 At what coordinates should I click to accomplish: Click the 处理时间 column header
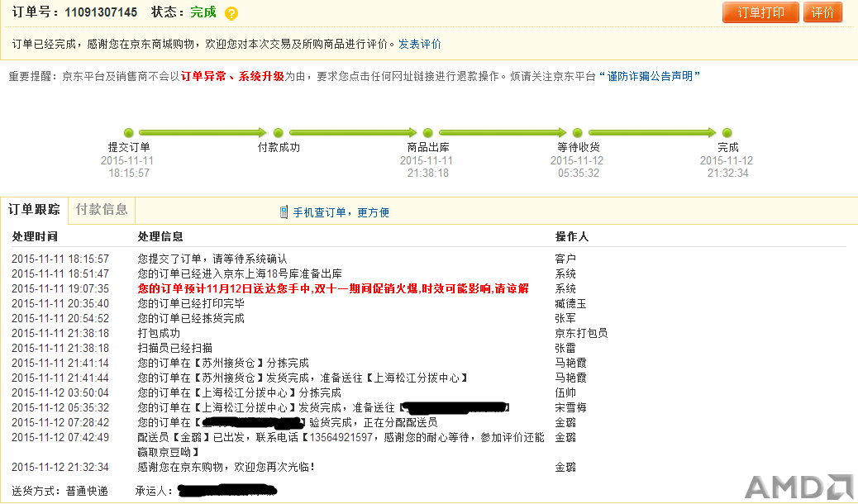pyautogui.click(x=35, y=236)
